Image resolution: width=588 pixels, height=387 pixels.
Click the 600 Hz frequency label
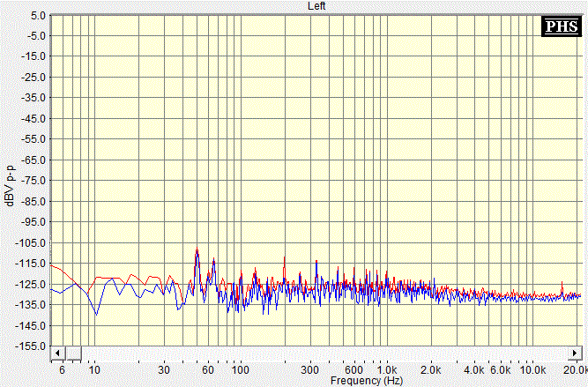click(x=354, y=370)
